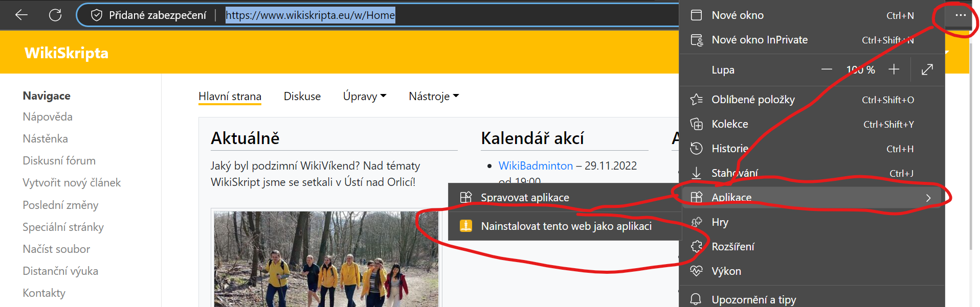Click the Historie clock icon
The image size is (980, 307).
pyautogui.click(x=696, y=149)
